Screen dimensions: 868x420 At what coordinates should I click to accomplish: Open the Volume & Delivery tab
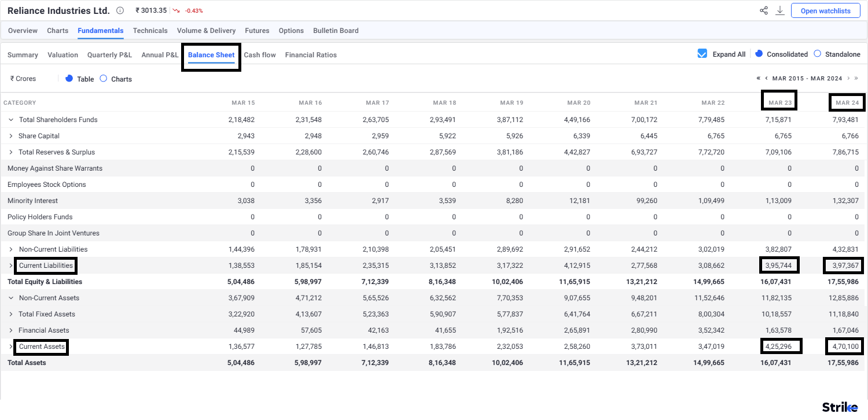pyautogui.click(x=206, y=31)
